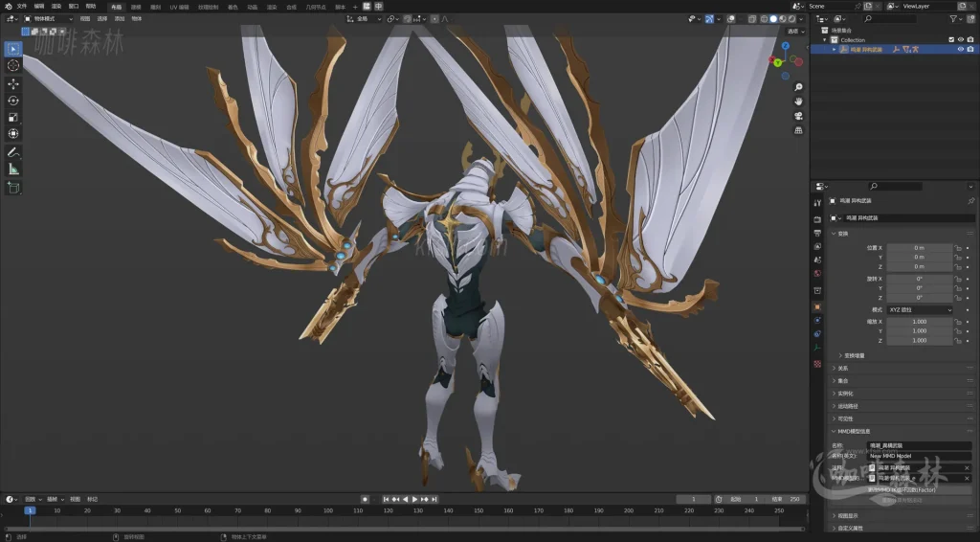This screenshot has height=542, width=980.
Task: Select the Transform tool
Action: point(13,134)
